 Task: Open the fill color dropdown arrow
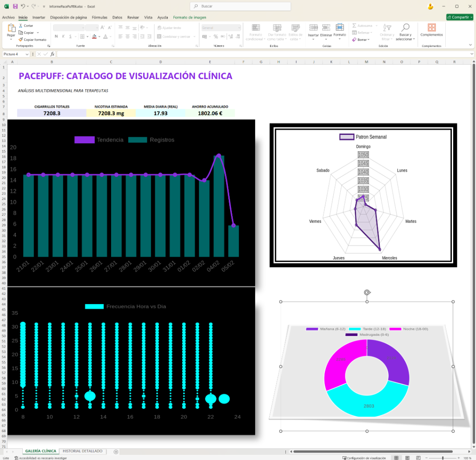tap(99, 36)
